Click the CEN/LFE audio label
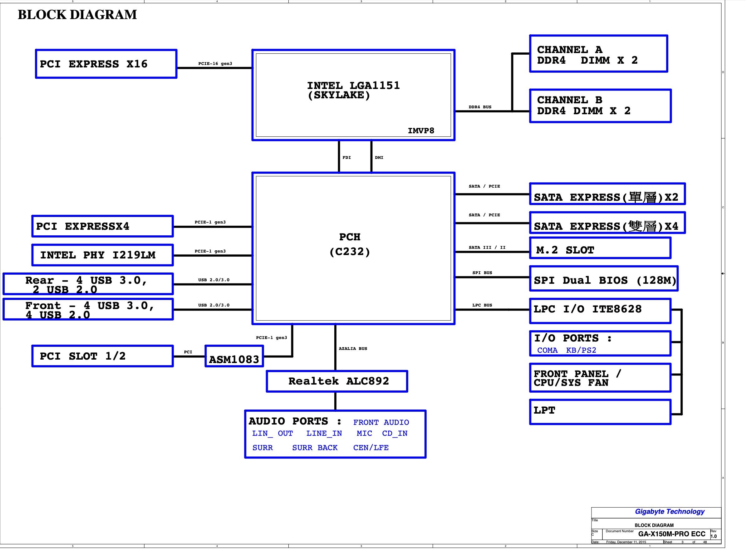The width and height of the screenshot is (746, 560). 371,448
